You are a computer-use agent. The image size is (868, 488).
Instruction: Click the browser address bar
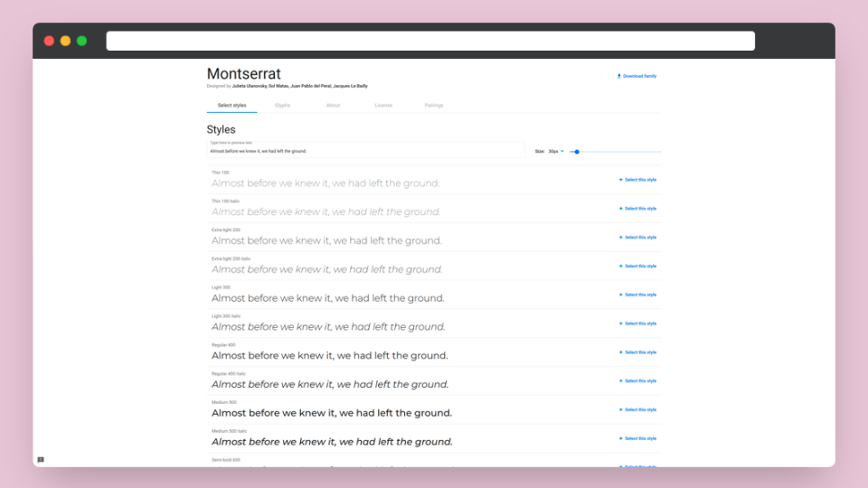pos(430,41)
